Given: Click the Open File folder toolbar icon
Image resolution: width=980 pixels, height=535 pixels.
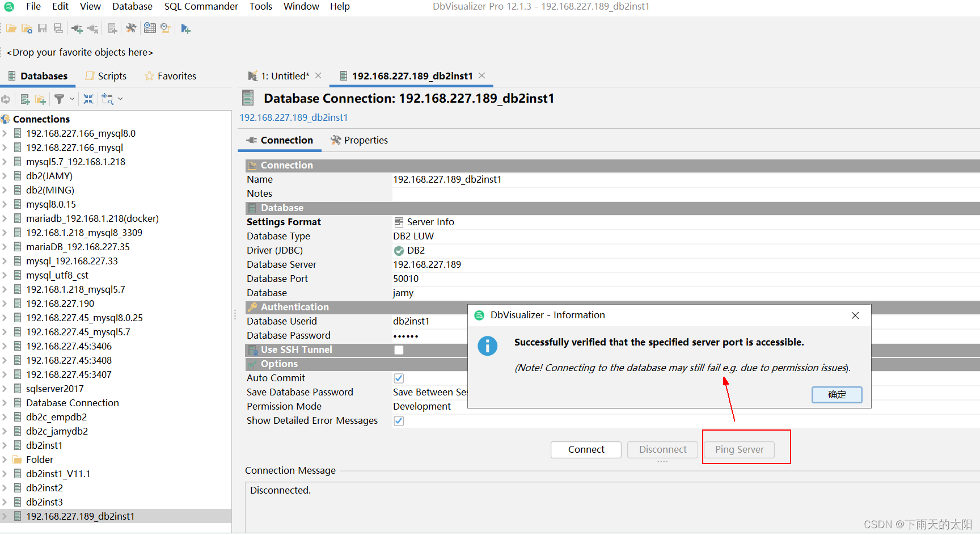Looking at the screenshot, I should [11, 28].
